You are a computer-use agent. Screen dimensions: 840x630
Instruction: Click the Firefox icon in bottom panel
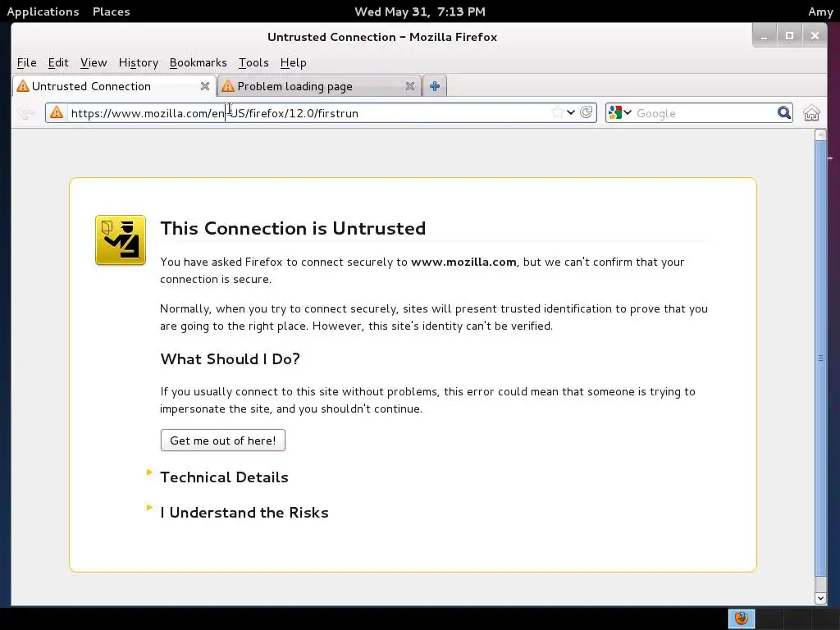point(742,619)
